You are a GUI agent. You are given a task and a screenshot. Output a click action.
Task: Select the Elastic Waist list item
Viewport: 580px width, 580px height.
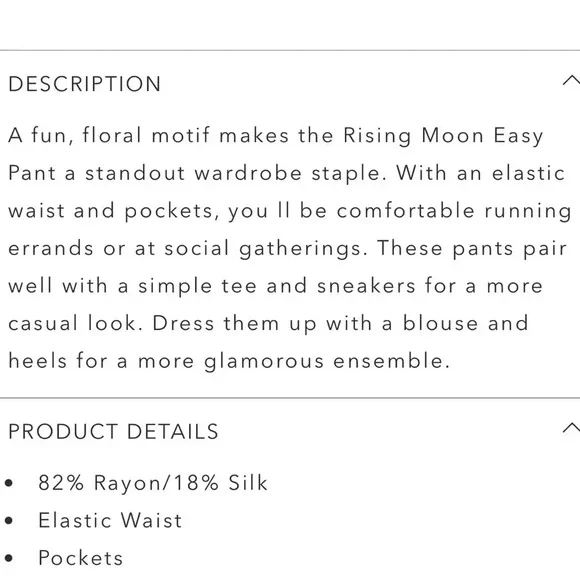(x=110, y=520)
